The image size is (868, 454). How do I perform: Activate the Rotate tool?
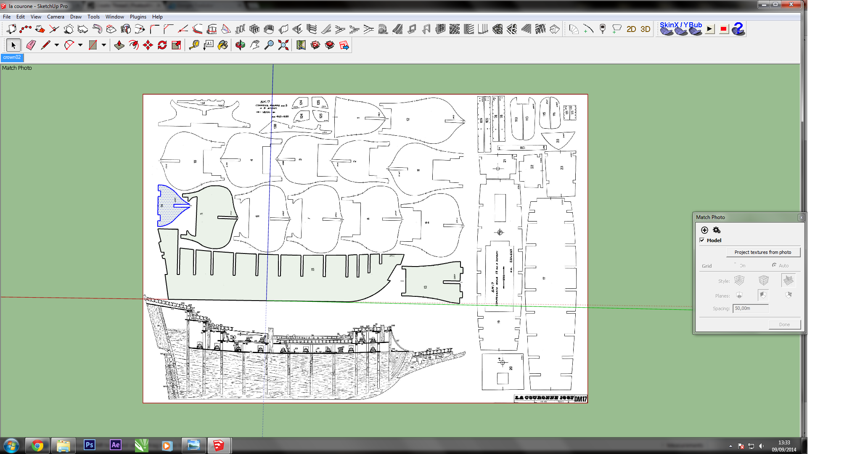162,45
